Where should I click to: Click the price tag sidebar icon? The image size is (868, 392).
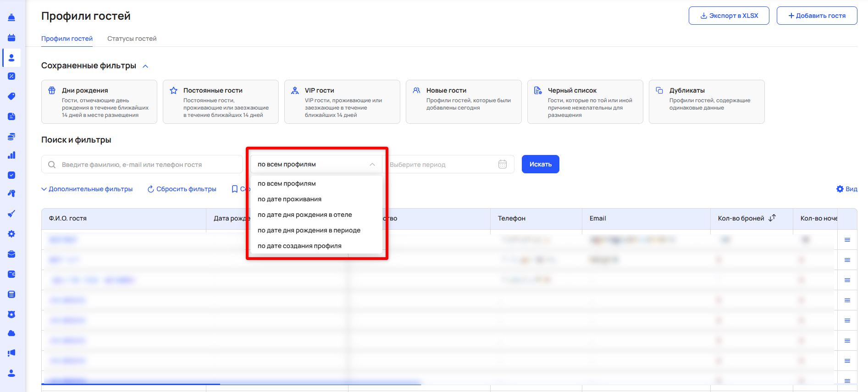[x=11, y=96]
